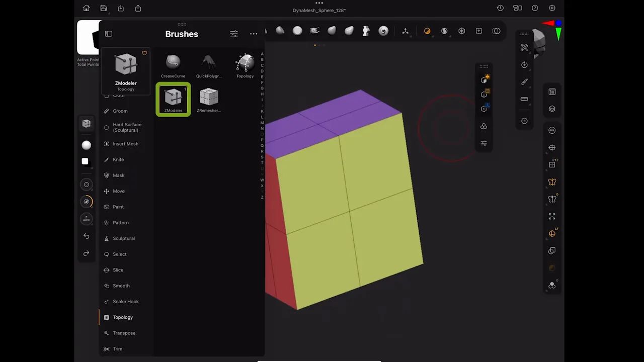Select the CreaseCurve brush

[173, 66]
